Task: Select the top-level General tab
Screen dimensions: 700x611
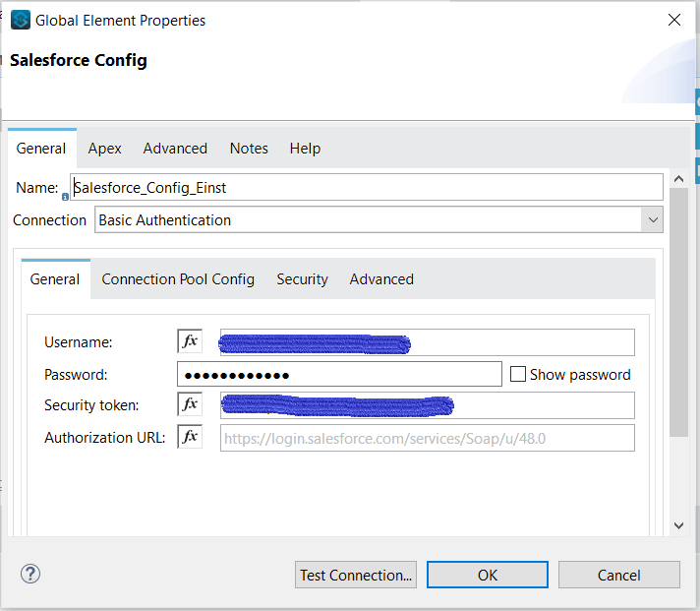Action: pyautogui.click(x=41, y=149)
